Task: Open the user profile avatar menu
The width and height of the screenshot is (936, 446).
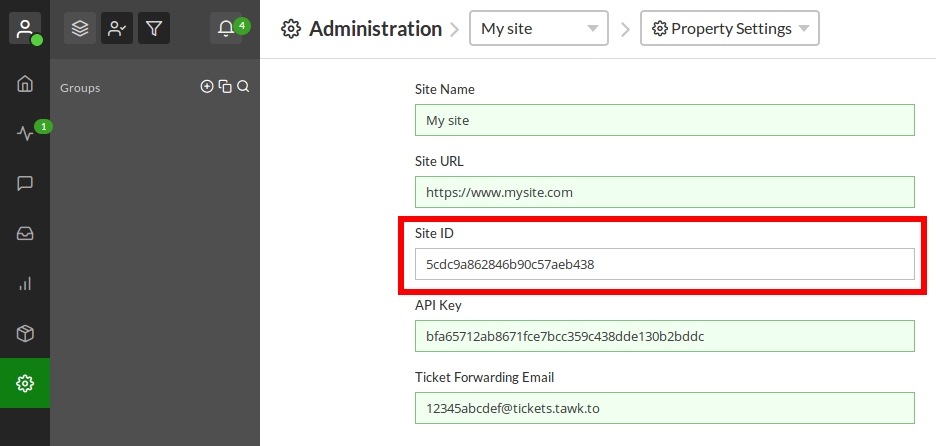Action: point(25,28)
